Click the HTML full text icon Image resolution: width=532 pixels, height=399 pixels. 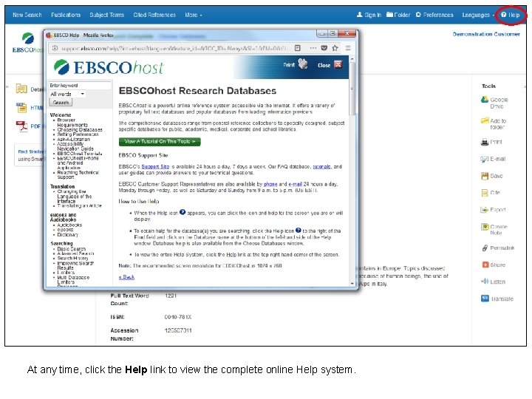[x=21, y=108]
